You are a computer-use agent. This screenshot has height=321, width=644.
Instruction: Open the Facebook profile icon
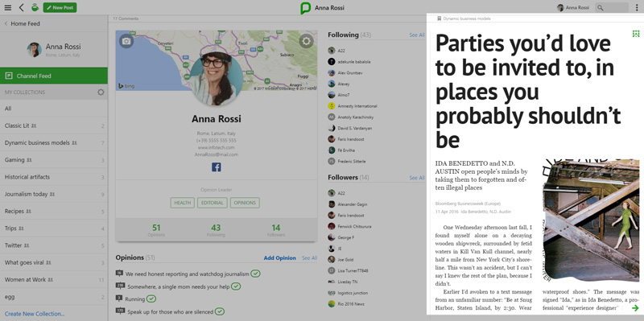point(217,167)
